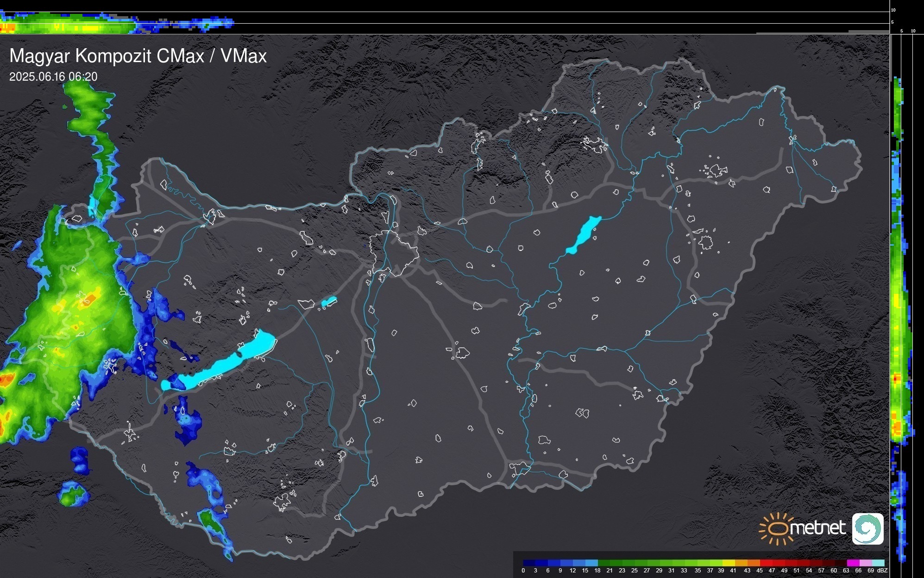924x578 pixels.
Task: Click the dBZ unit label in legend
Action: 882,571
